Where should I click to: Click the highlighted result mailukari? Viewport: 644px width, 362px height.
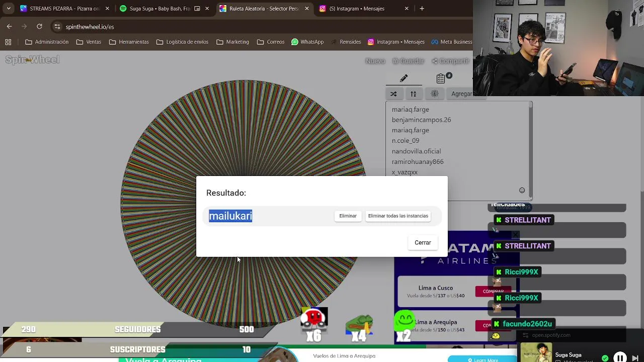point(230,216)
